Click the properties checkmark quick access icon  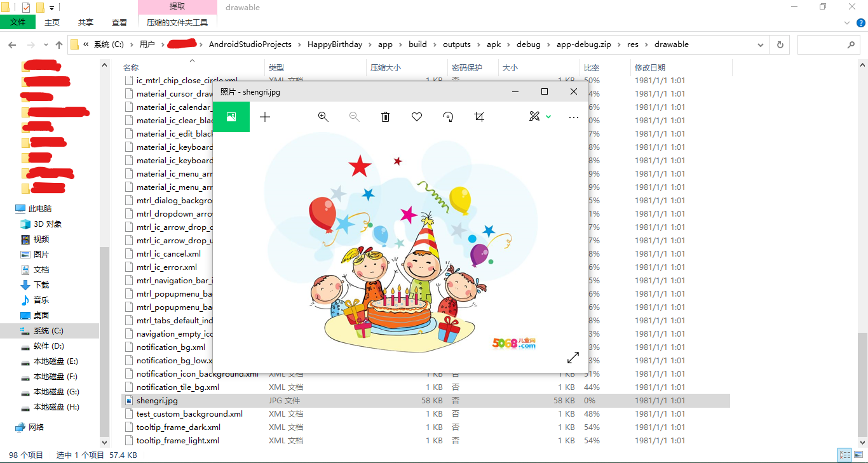tap(26, 8)
